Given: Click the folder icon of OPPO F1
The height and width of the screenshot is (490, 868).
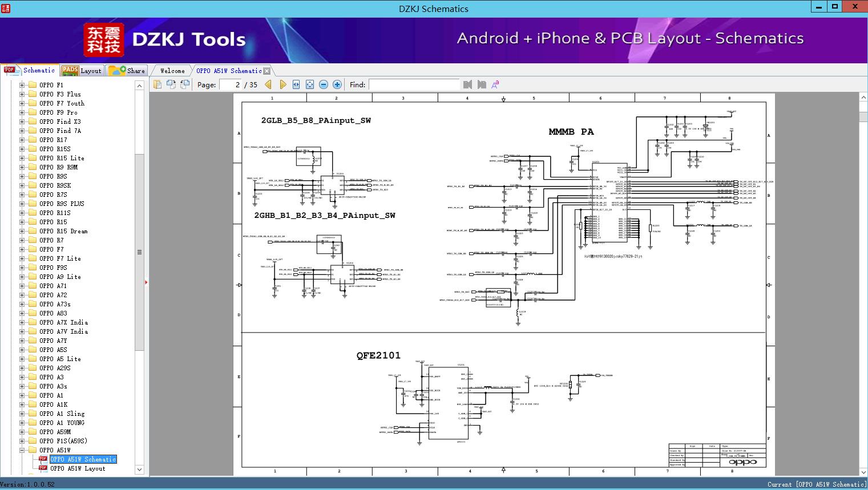Looking at the screenshot, I should pos(33,85).
